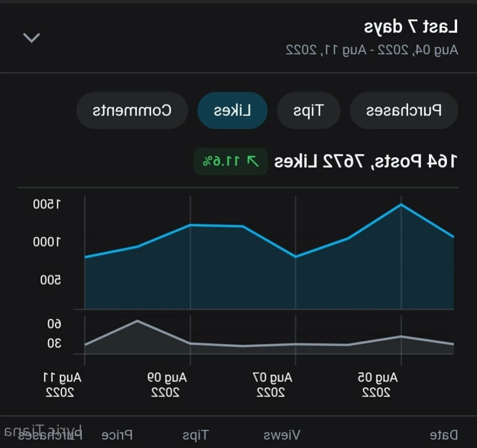Click the upward arrow trend icon
Image resolution: width=477 pixels, height=448 pixels.
coord(252,161)
